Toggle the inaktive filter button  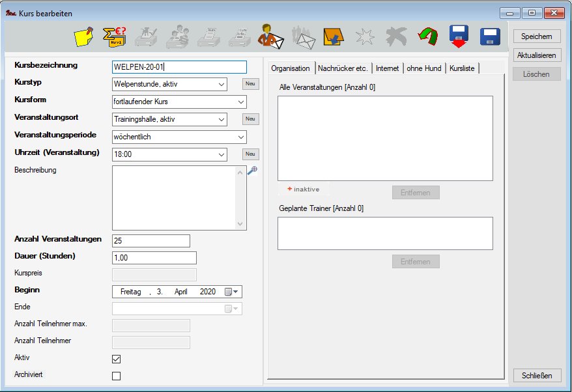(304, 189)
